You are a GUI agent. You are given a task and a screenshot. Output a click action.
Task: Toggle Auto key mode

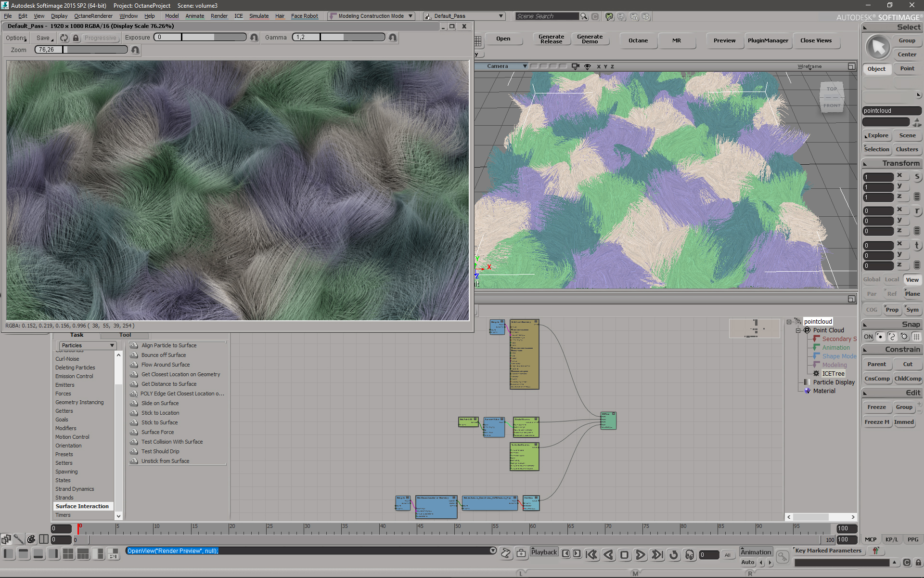(747, 562)
